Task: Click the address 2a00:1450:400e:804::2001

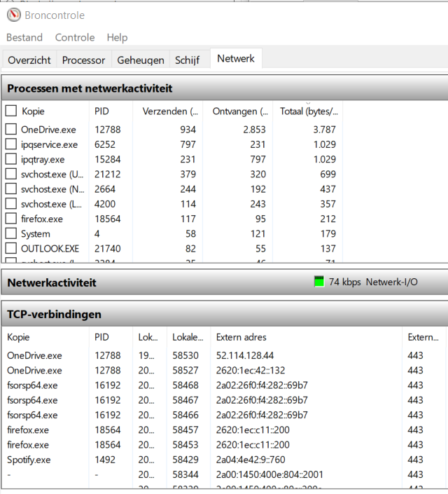Action: coord(269,474)
